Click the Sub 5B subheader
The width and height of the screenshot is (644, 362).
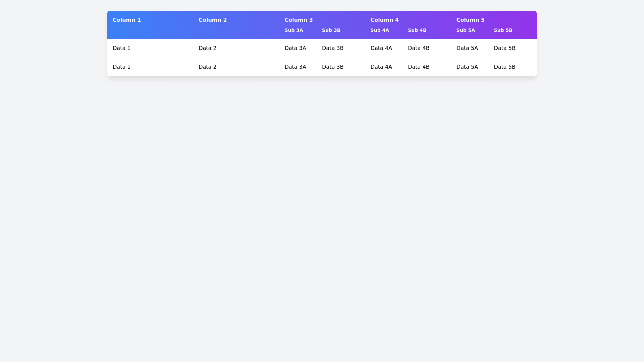(503, 30)
